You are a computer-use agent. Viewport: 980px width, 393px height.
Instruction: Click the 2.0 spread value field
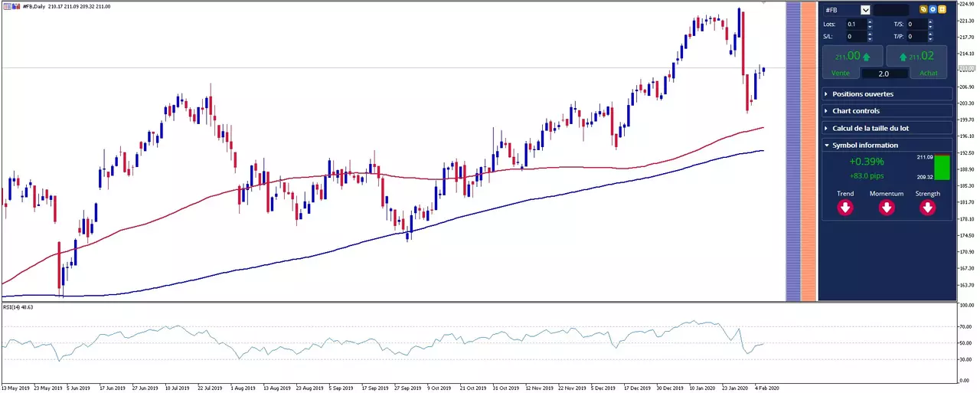pos(884,74)
